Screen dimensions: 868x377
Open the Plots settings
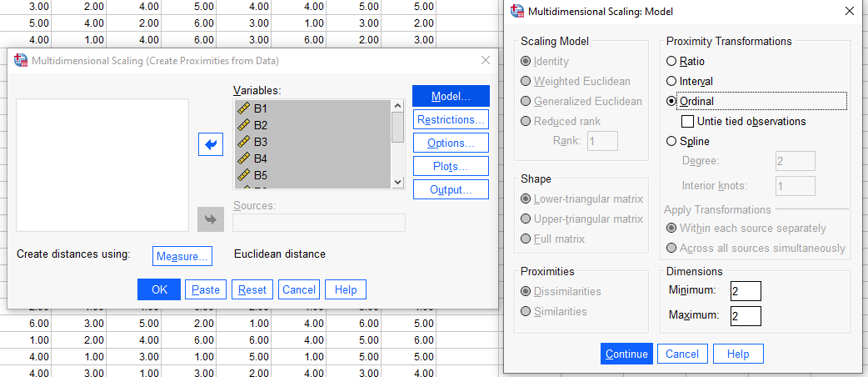point(451,166)
